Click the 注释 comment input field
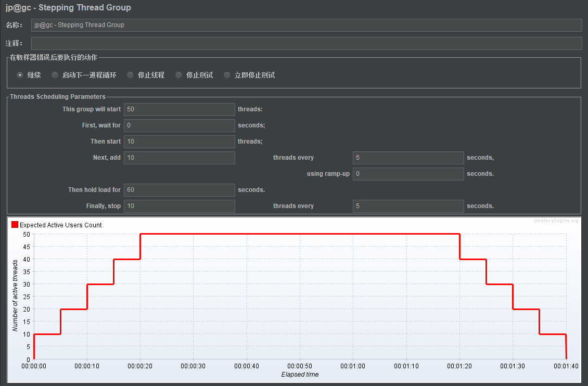The height and width of the screenshot is (386, 588). tap(306, 44)
